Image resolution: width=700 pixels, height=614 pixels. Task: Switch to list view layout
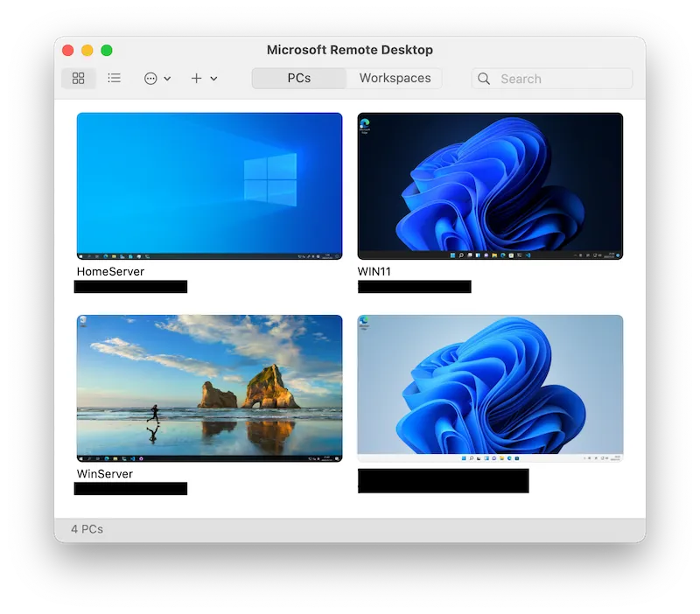(x=114, y=78)
